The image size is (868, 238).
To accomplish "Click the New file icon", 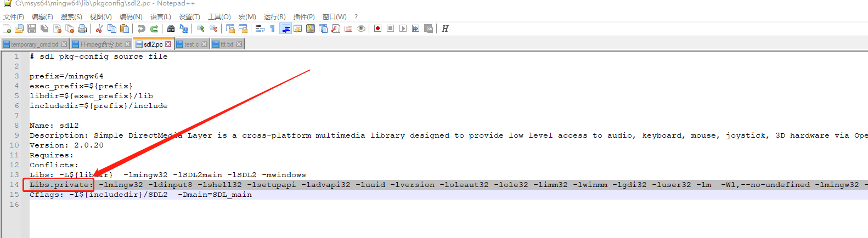I will coord(7,29).
